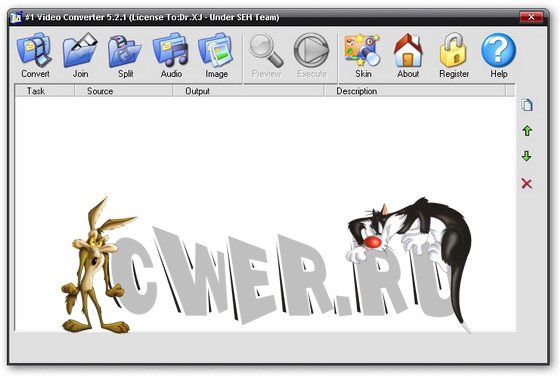Open the Convert tool

coord(35,55)
